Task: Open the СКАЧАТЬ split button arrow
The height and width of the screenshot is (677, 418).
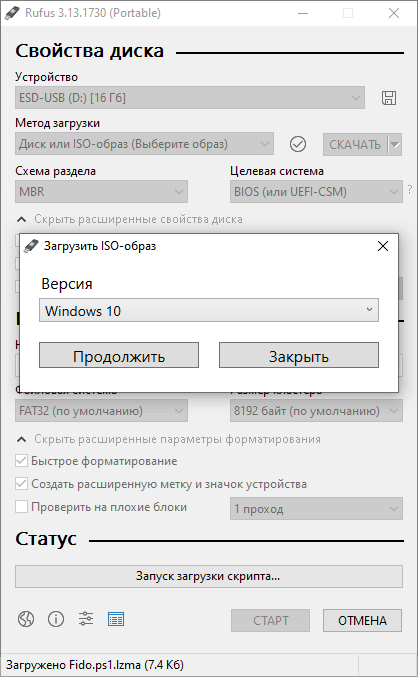Action: 395,145
